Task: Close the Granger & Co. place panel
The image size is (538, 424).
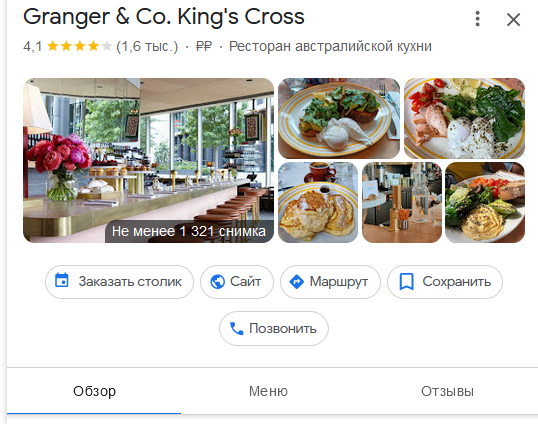Action: (x=513, y=20)
